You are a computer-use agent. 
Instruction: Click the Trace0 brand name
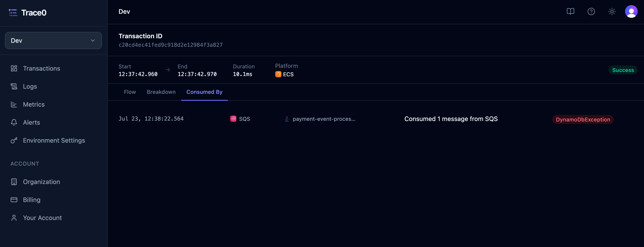point(34,12)
